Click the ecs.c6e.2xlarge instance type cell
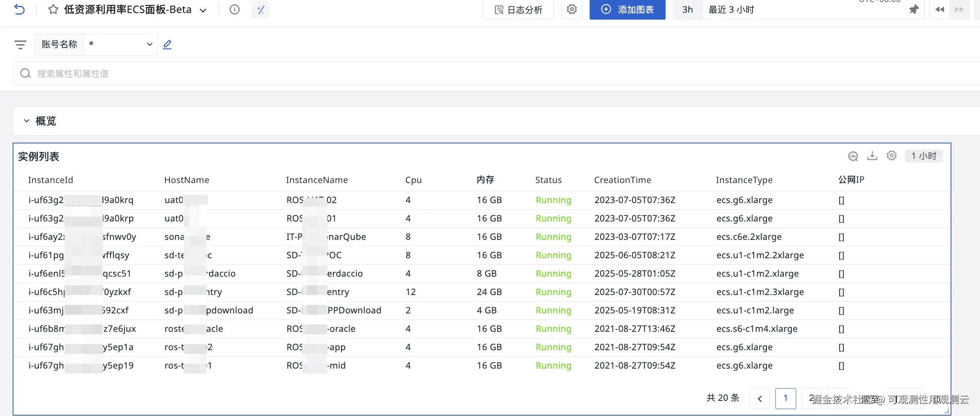This screenshot has height=416, width=980. pos(749,237)
